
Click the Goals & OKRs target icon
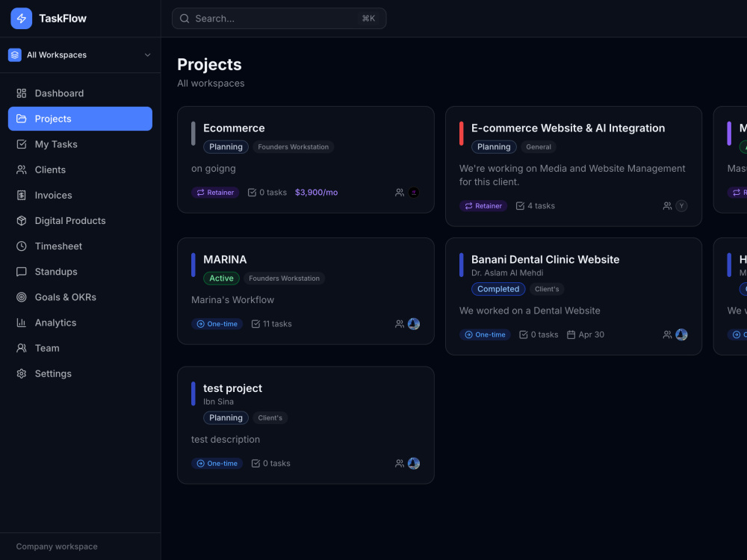coord(22,297)
